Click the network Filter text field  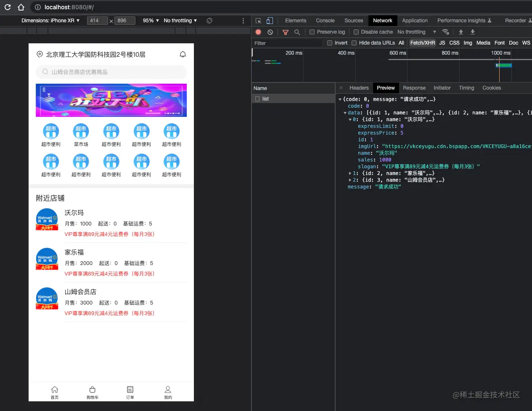coord(287,43)
